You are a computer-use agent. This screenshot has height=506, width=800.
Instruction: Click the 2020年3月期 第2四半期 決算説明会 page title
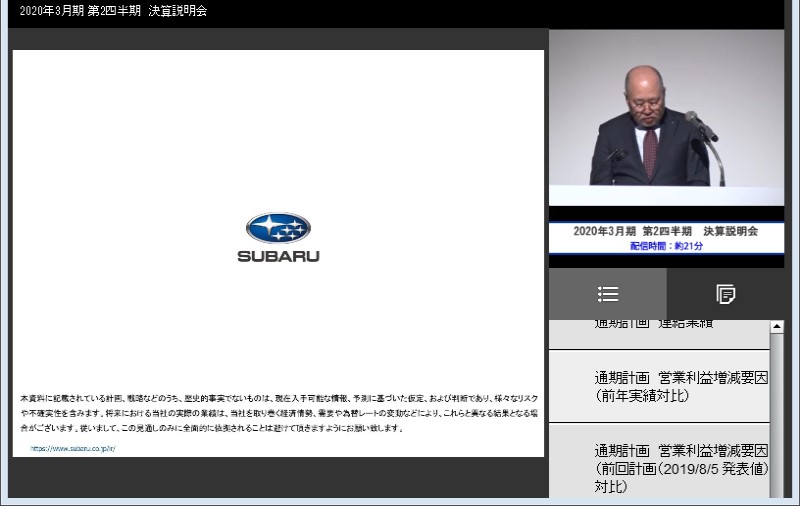113,11
